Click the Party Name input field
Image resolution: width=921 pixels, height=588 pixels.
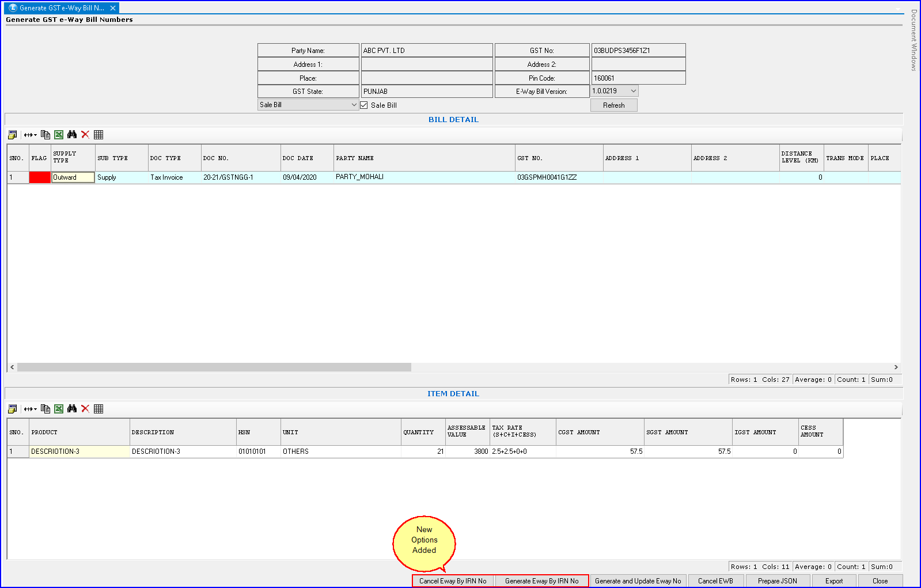[x=427, y=50]
